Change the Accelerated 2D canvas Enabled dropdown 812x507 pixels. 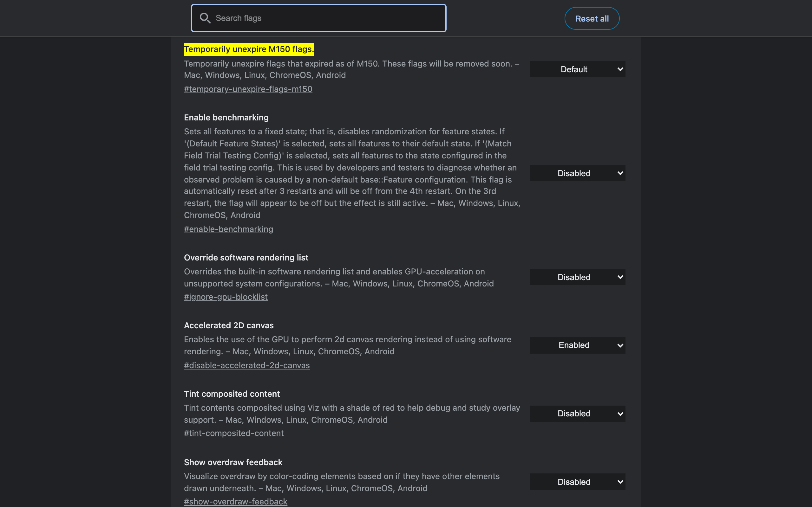(x=578, y=345)
